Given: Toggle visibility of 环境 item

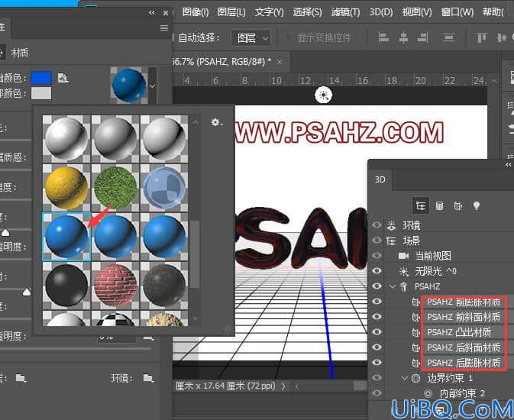Looking at the screenshot, I should (377, 225).
